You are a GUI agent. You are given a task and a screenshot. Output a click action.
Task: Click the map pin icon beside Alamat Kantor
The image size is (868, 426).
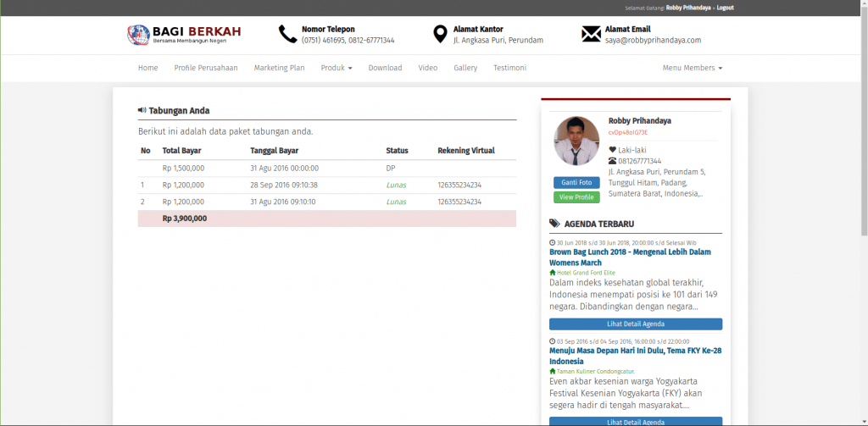coord(440,35)
